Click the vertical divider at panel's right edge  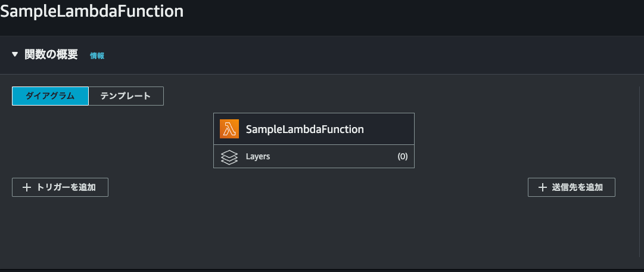(639, 165)
